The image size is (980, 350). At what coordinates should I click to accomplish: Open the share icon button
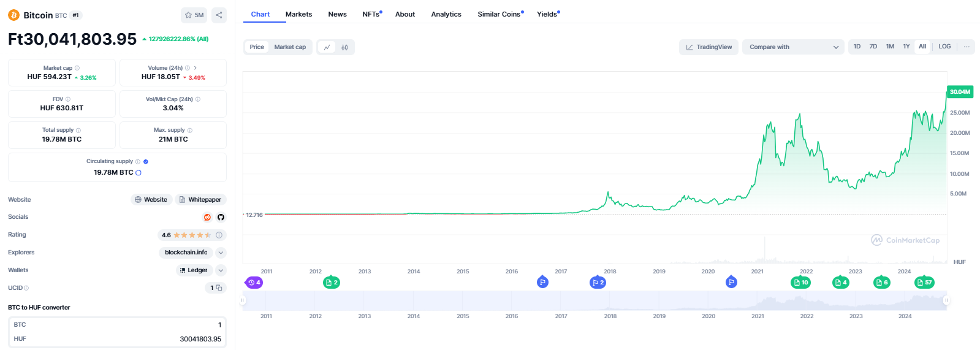[x=219, y=15]
